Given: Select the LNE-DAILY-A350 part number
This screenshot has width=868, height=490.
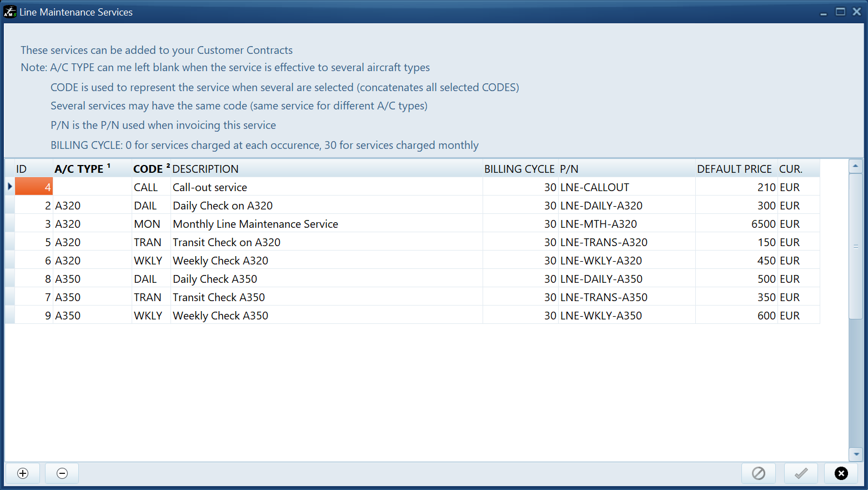Looking at the screenshot, I should [x=626, y=279].
